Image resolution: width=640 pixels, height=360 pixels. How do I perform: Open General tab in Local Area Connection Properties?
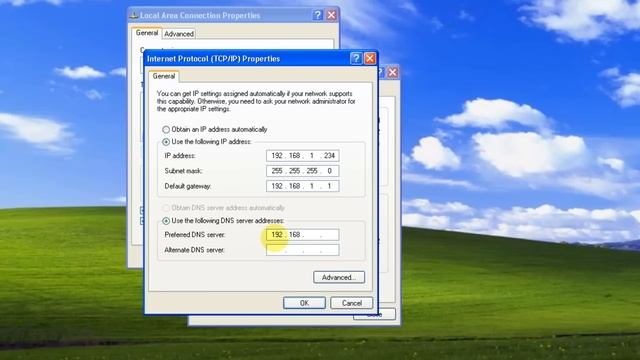pyautogui.click(x=147, y=33)
